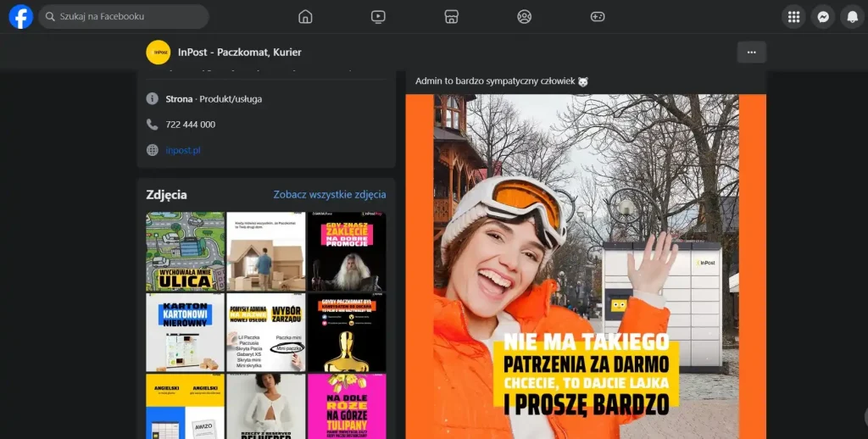Viewport: 868px width, 439px height.
Task: Open the page three-dots options menu
Action: [x=752, y=52]
